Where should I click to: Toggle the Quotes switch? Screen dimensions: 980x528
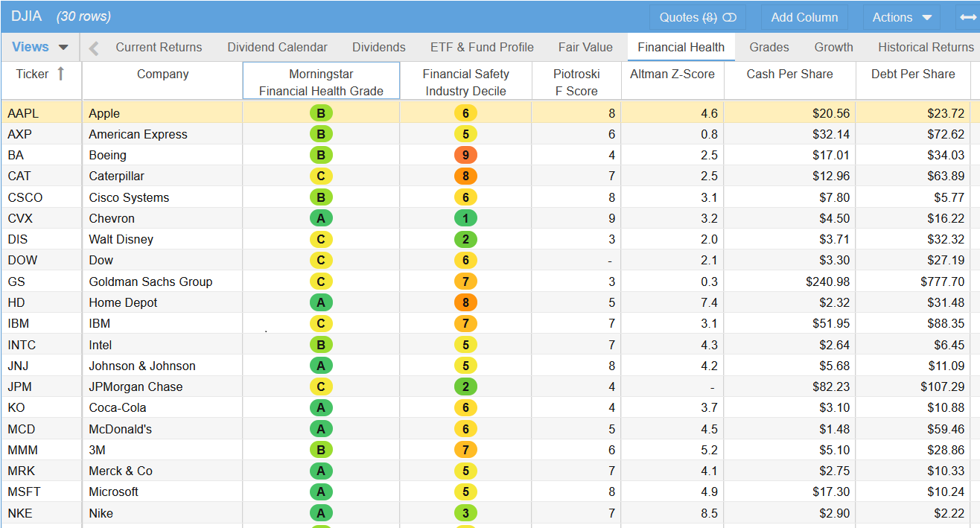coord(729,17)
